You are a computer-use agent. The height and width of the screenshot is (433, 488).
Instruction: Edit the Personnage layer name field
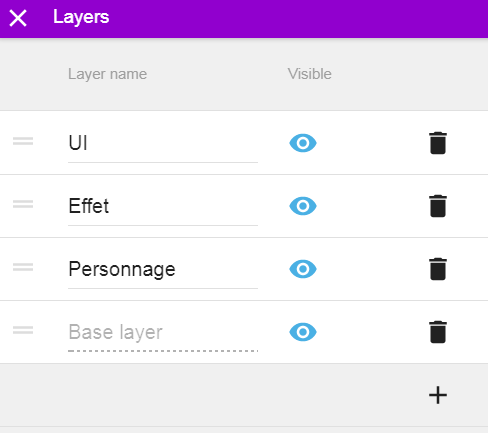tap(163, 269)
